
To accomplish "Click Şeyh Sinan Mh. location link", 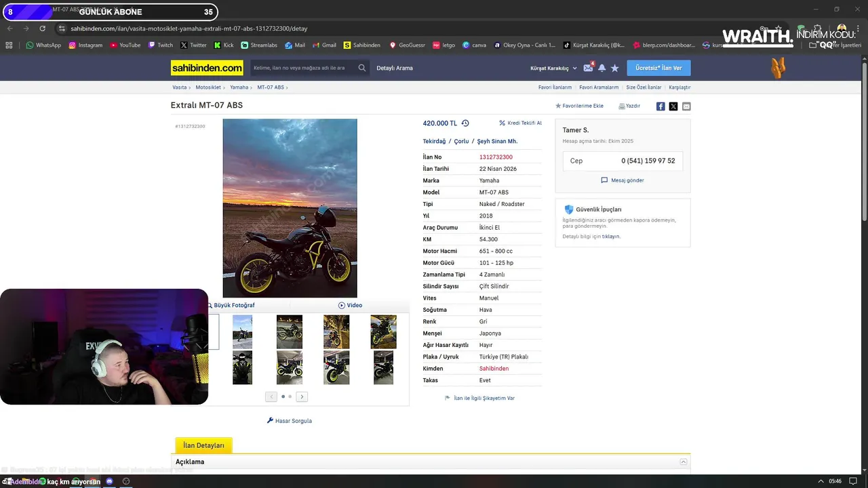I will 497,141.
